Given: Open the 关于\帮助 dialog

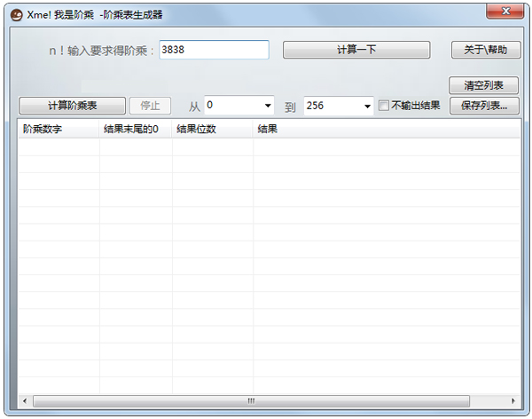Looking at the screenshot, I should click(485, 50).
